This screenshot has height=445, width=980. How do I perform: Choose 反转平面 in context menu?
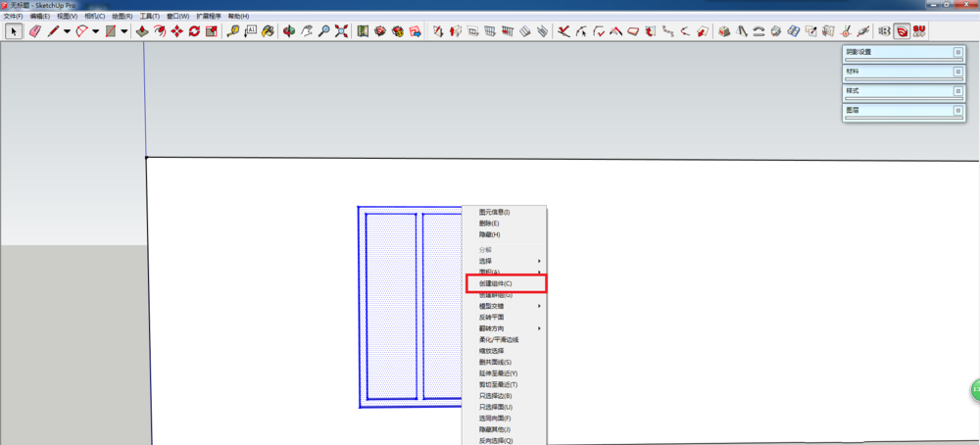point(505,318)
